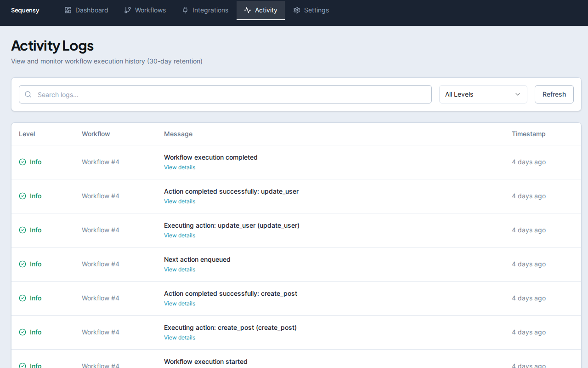
Task: Open Workflows from the navigation bar
Action: coord(145,10)
